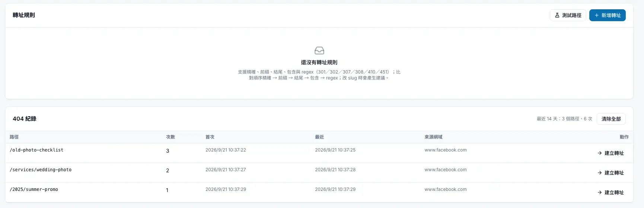The width and height of the screenshot is (644, 208).
Task: Click the 最近 column header
Action: [319, 137]
